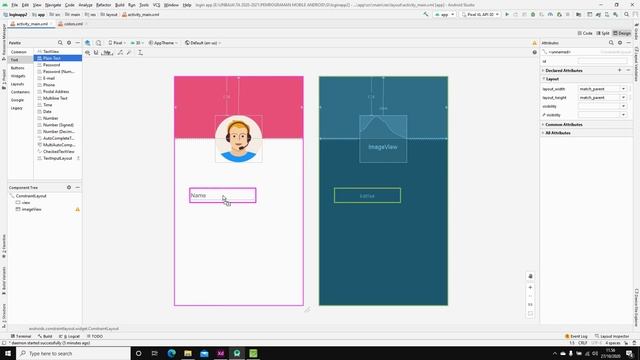Screen dimensions: 640x360
Task: Select Password in the palette list
Action: pyautogui.click(x=51, y=65)
